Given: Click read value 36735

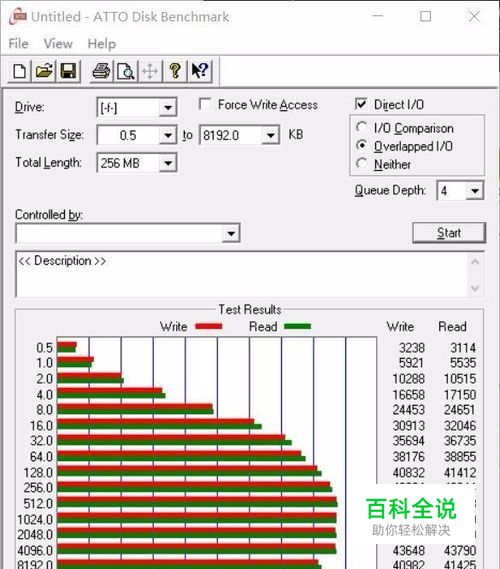Looking at the screenshot, I should point(460,441).
